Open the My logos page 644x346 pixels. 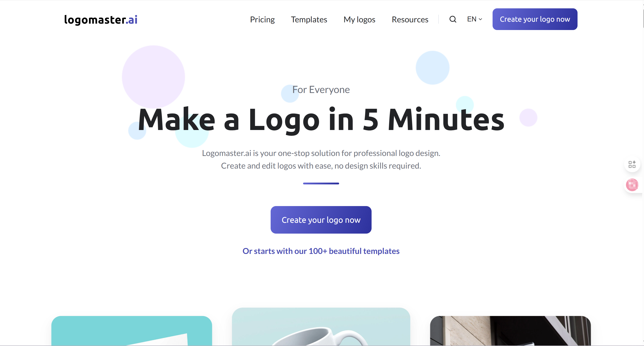click(359, 20)
